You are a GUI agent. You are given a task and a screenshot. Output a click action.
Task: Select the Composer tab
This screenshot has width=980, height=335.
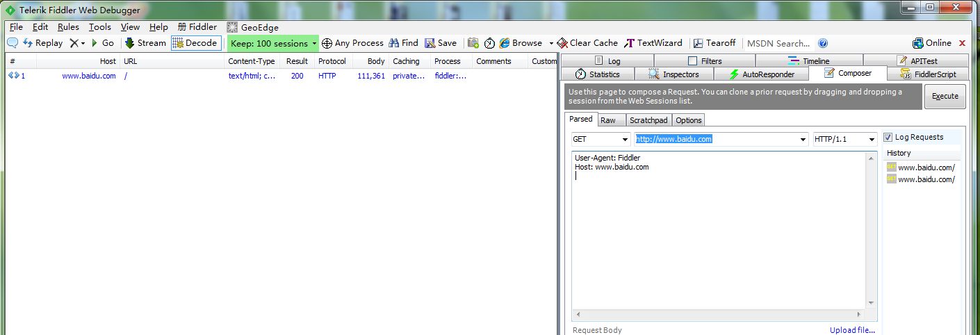point(848,73)
